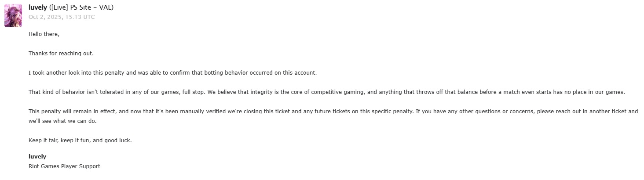
Task: Click the bold luvely name in header
Action: [38, 7]
